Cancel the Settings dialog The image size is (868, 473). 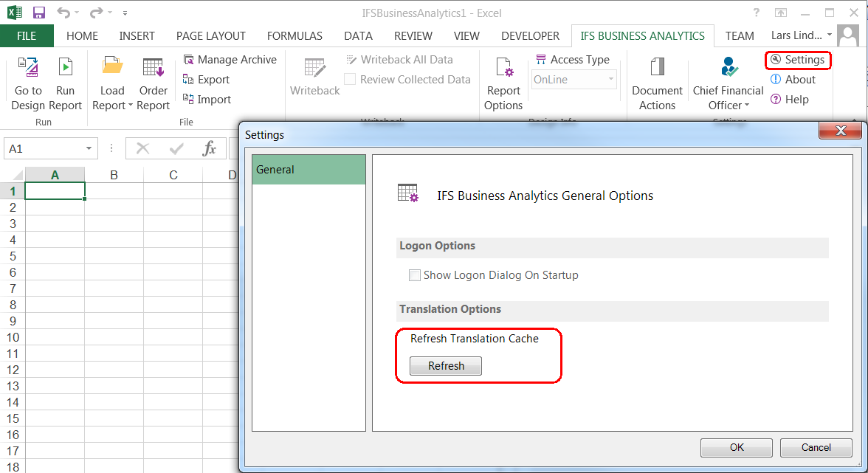coord(816,448)
